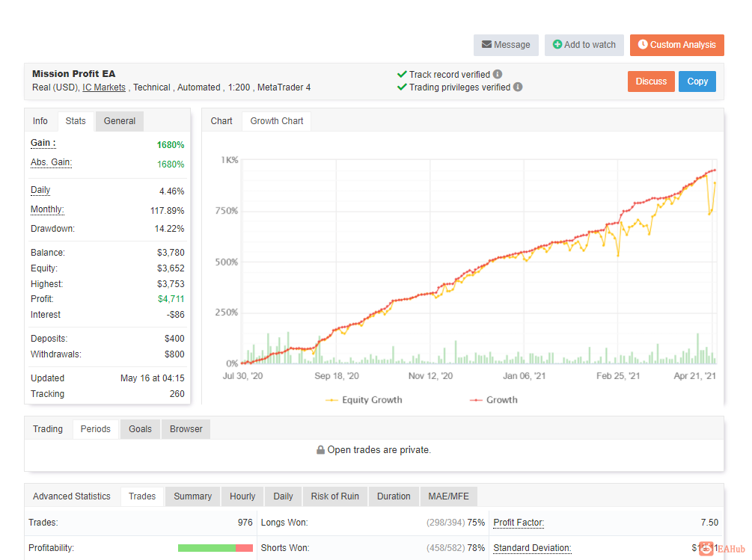Click the green plus icon on Add to watch

pyautogui.click(x=557, y=45)
